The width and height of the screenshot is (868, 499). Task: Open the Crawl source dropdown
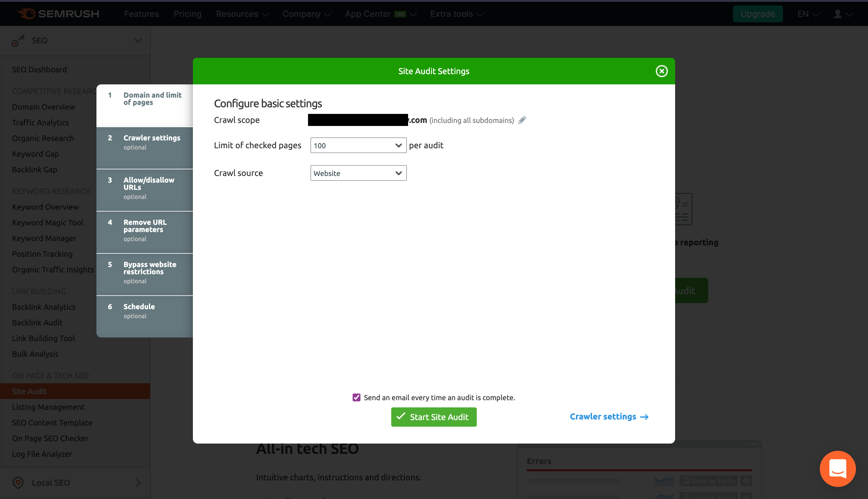click(x=358, y=173)
